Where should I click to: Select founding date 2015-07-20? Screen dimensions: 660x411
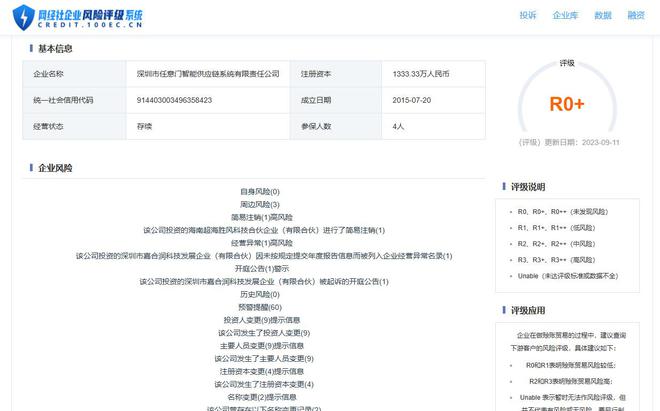(x=412, y=100)
